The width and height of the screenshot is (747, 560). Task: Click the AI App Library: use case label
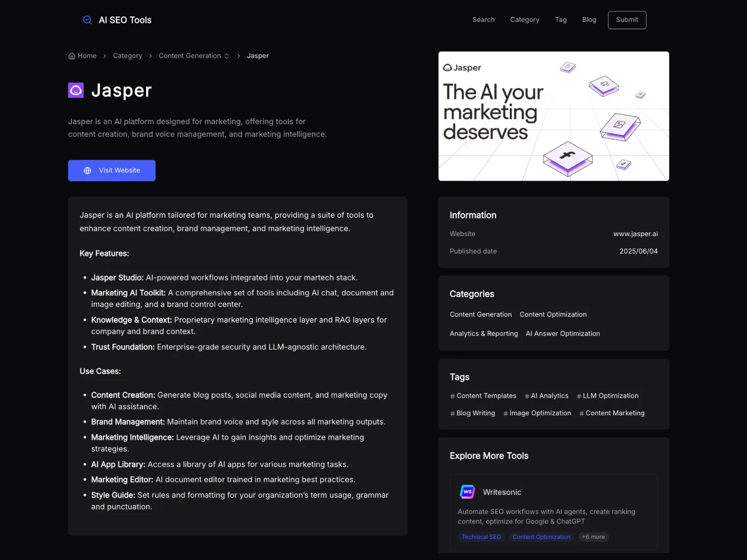point(118,464)
